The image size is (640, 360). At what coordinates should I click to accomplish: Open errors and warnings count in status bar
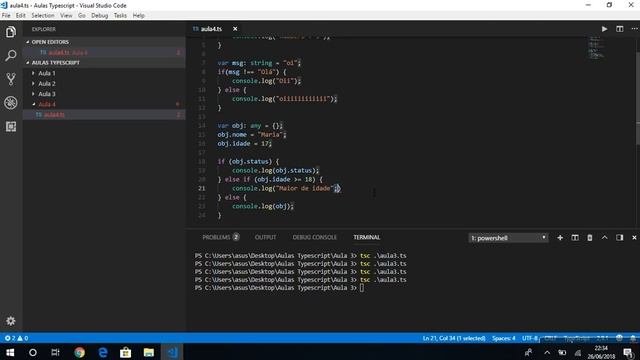pos(16,338)
